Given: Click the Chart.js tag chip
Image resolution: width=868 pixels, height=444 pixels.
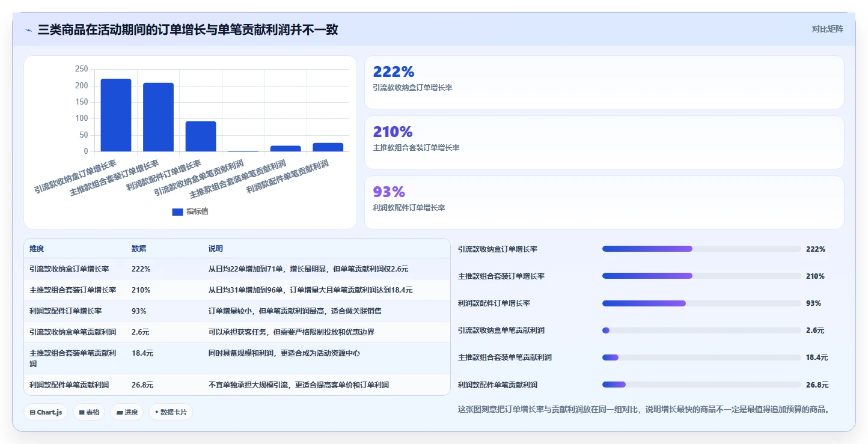Looking at the screenshot, I should [x=46, y=412].
